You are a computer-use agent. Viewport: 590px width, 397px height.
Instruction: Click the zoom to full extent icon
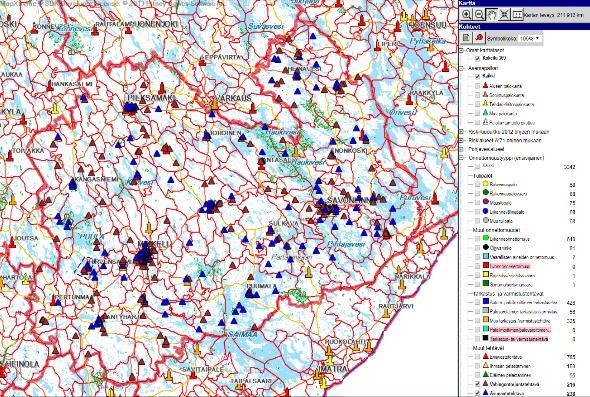pyautogui.click(x=505, y=15)
